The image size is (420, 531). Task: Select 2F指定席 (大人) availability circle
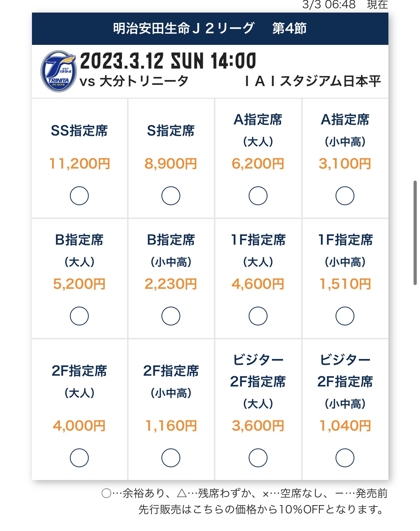point(79,458)
